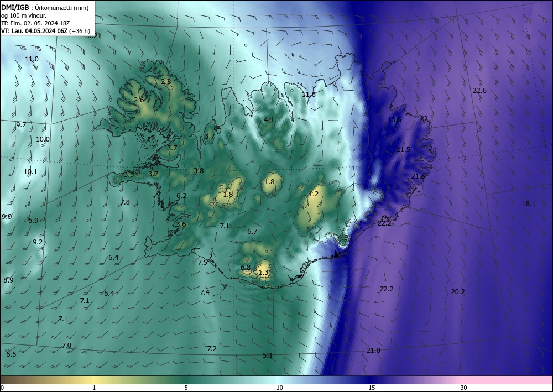This screenshot has width=553, height=392.
Task: Click the glacier value 1.3
Action: 263,272
